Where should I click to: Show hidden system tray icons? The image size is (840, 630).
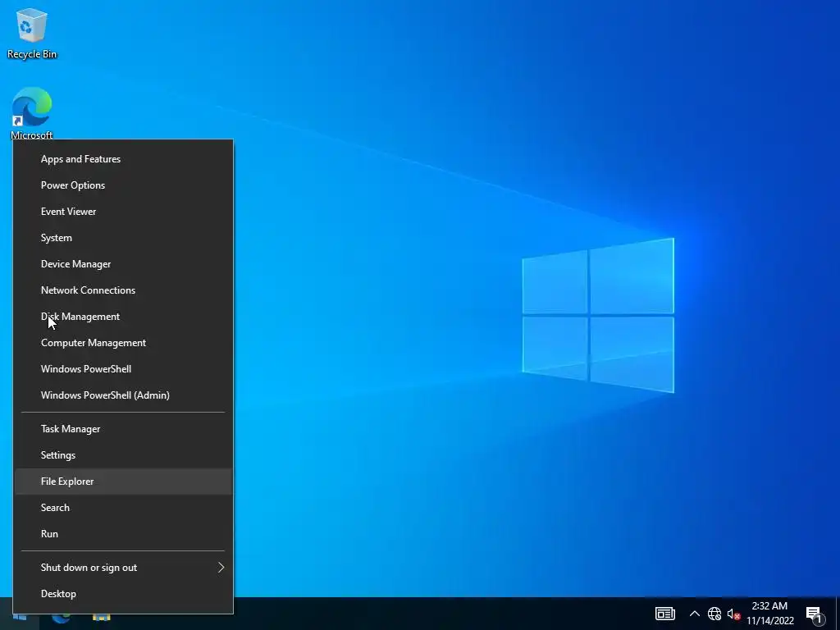(694, 614)
